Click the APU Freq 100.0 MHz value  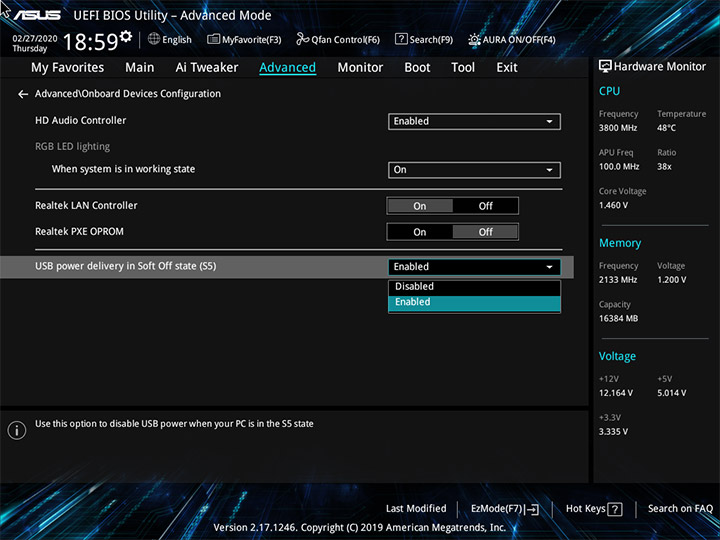(619, 166)
